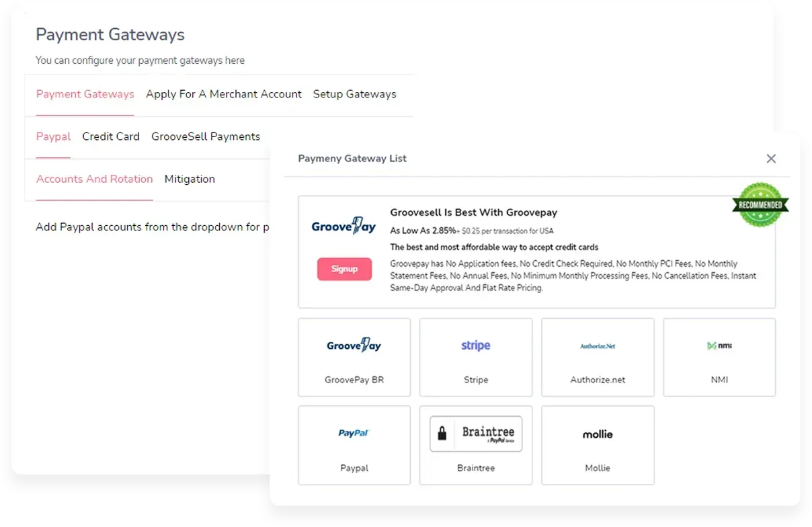Viewport: 812px width, 527px height.
Task: Click the NMI logo icon
Action: tap(719, 346)
